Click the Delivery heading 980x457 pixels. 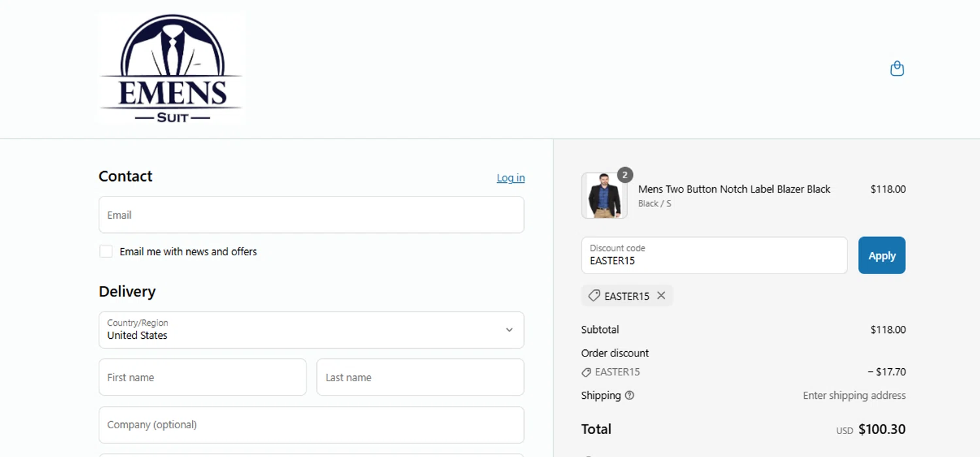click(127, 291)
